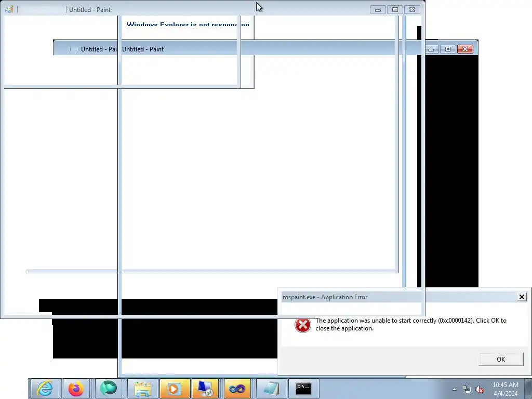
Task: Click the "Windows Explorer is not responding" text
Action: (x=188, y=25)
